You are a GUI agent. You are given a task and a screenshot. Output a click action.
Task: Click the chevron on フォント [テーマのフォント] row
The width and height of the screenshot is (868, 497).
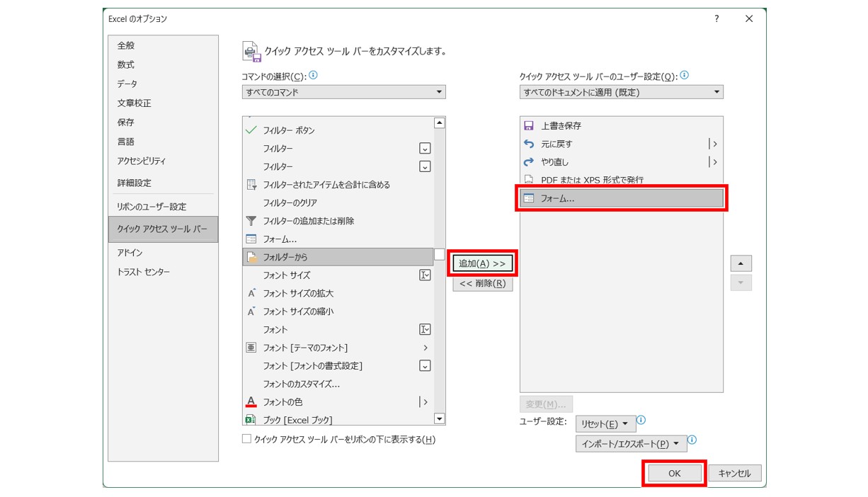point(426,348)
